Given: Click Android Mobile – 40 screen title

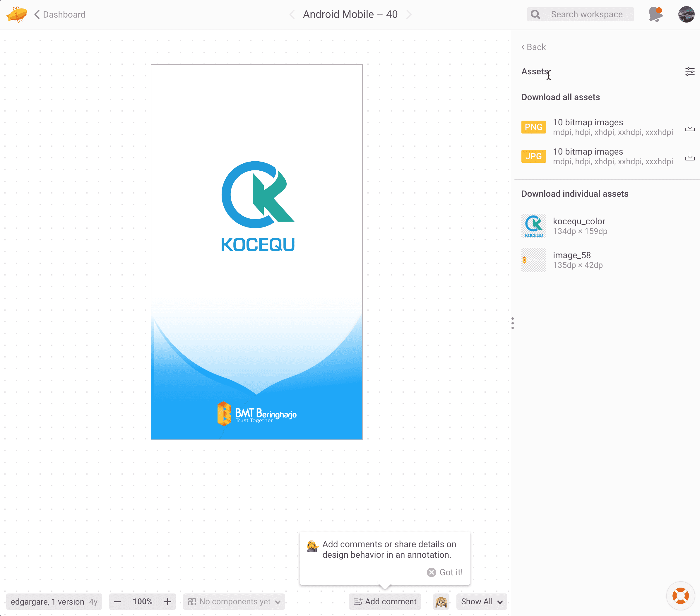Looking at the screenshot, I should [350, 14].
